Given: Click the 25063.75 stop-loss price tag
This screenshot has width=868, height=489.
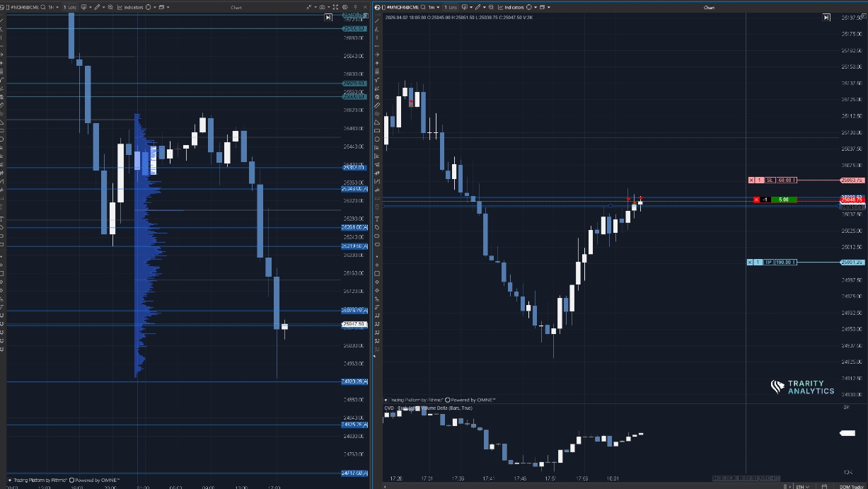Looking at the screenshot, I should (852, 180).
